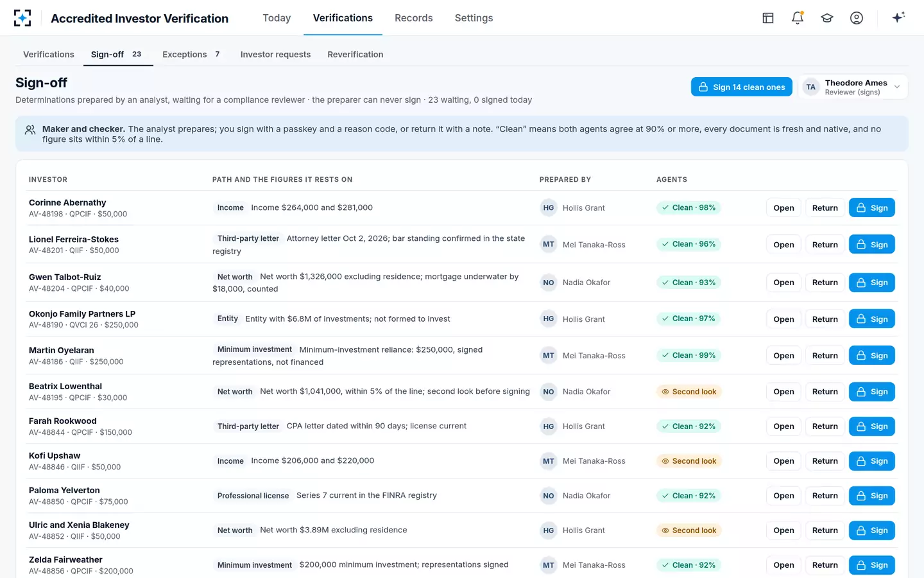The width and height of the screenshot is (924, 578).
Task: Open Okonjo Family Partners LP record
Action: tap(783, 319)
